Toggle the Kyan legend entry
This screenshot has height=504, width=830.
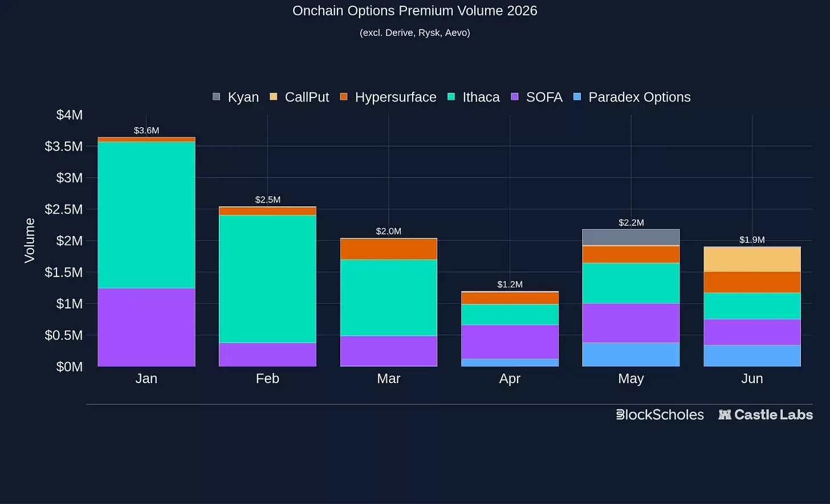click(x=235, y=97)
